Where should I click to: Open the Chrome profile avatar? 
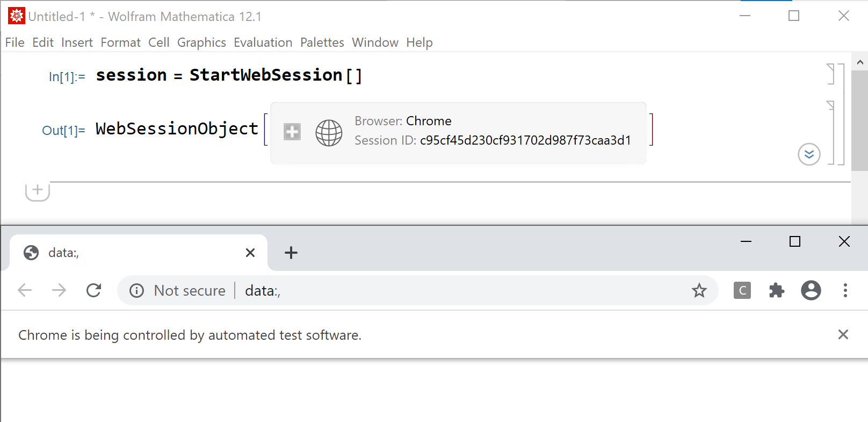pyautogui.click(x=811, y=291)
